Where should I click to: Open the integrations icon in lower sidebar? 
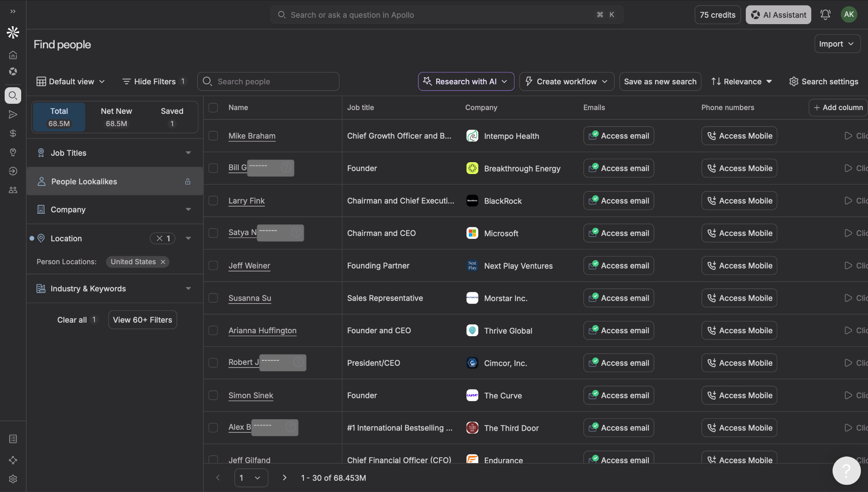click(13, 460)
